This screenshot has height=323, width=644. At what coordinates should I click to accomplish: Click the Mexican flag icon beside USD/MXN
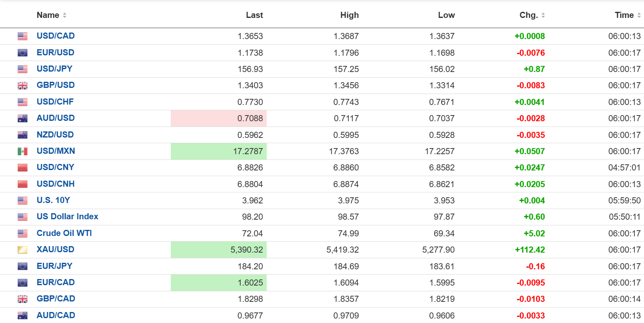[22, 151]
